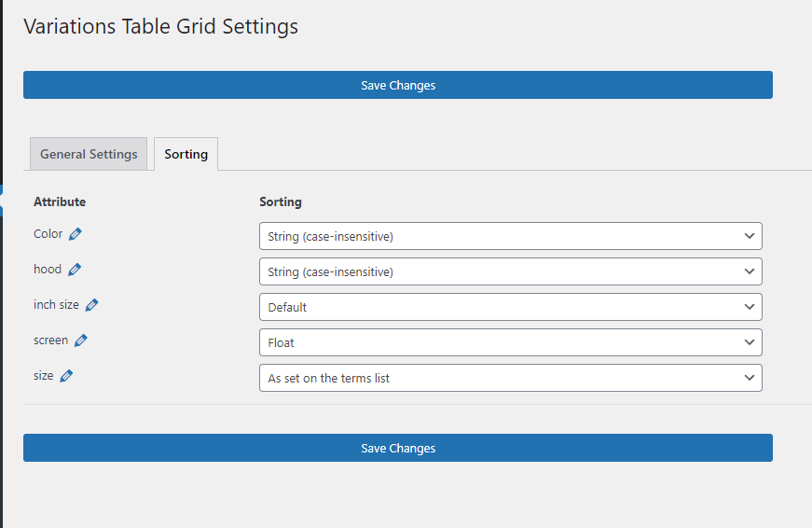Click the pencil icon next to screen

coord(81,340)
